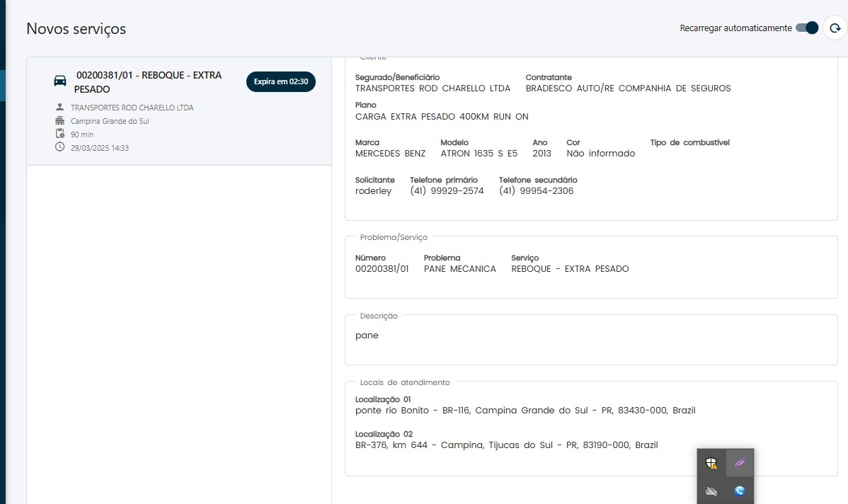Select city Campina Grande do Sul in card
848x504 pixels.
click(110, 121)
